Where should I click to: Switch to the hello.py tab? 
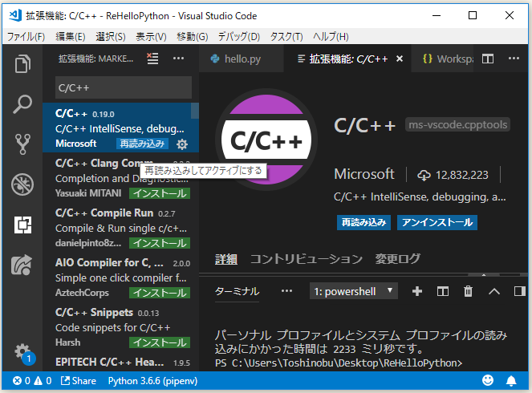click(x=242, y=59)
